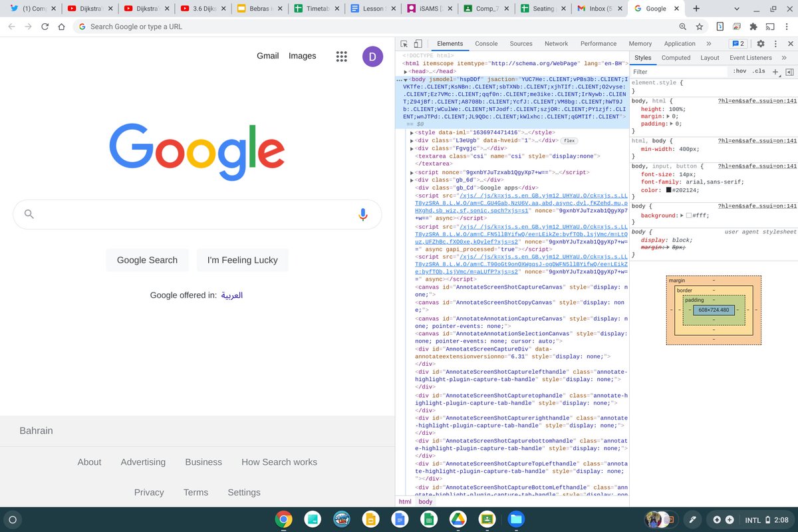
Task: Click the Google Search button
Action: click(147, 260)
